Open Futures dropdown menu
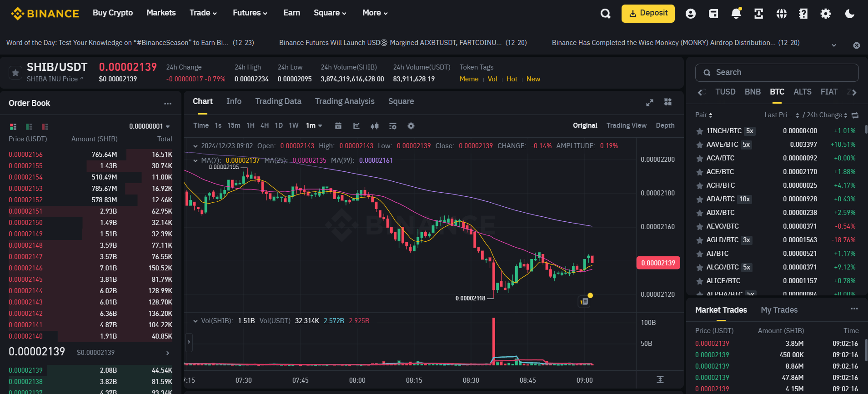Image resolution: width=868 pixels, height=394 pixels. [250, 13]
